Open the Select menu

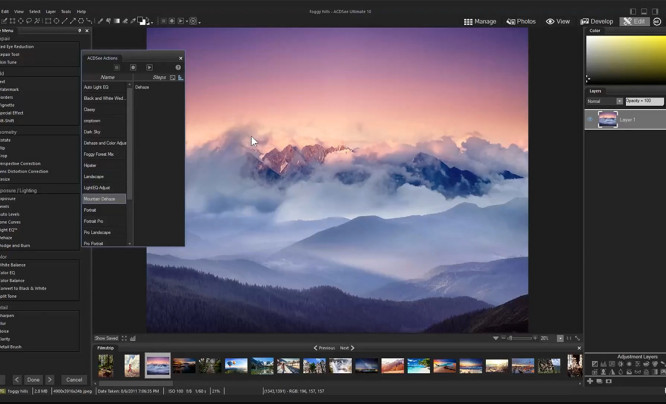(x=34, y=11)
